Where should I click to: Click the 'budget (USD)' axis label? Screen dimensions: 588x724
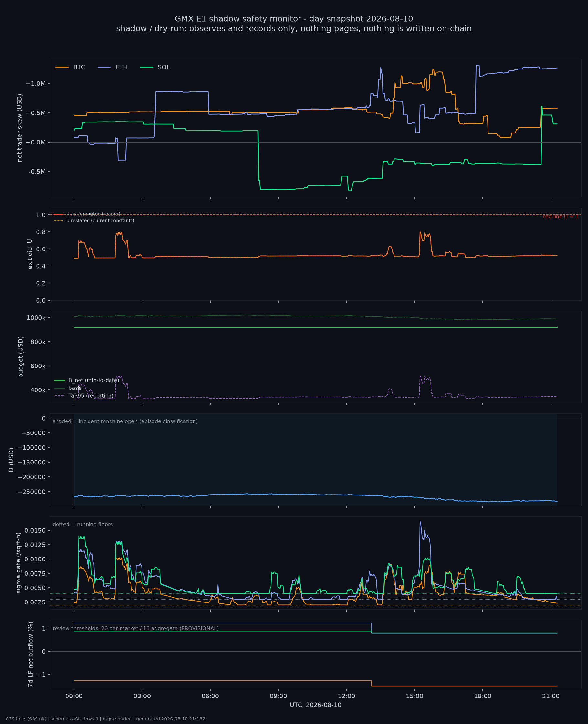pyautogui.click(x=21, y=357)
